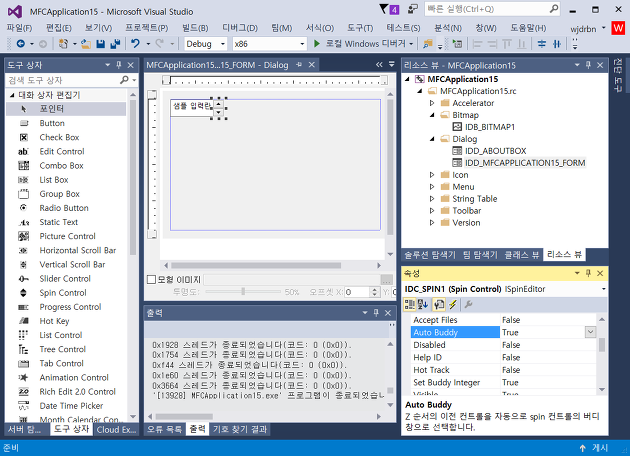Expand the Menu resource folder
This screenshot has width=630, height=456.
click(x=432, y=187)
